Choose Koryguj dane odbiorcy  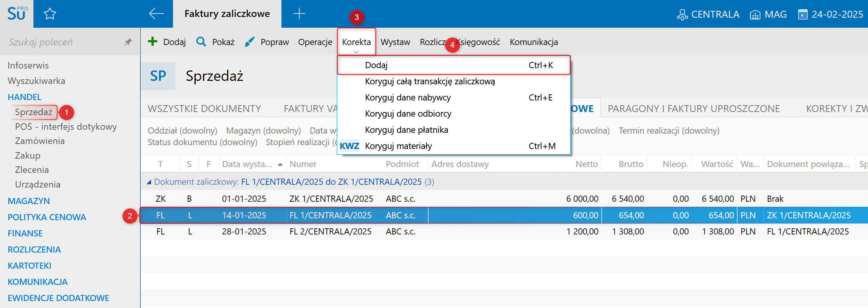coord(454,114)
